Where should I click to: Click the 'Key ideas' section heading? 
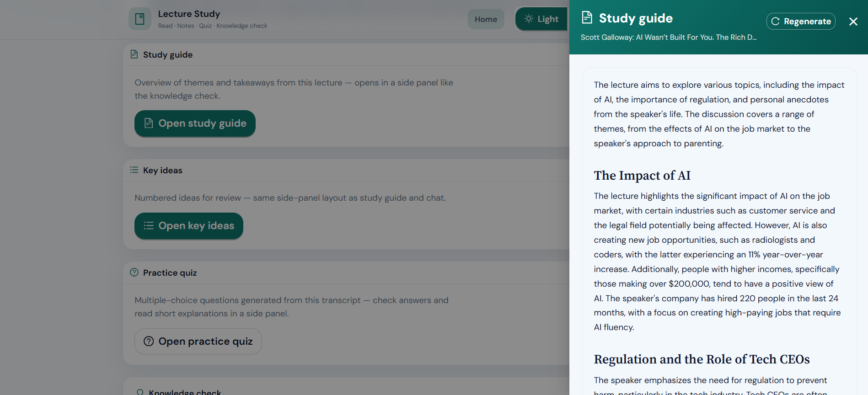pyautogui.click(x=162, y=171)
